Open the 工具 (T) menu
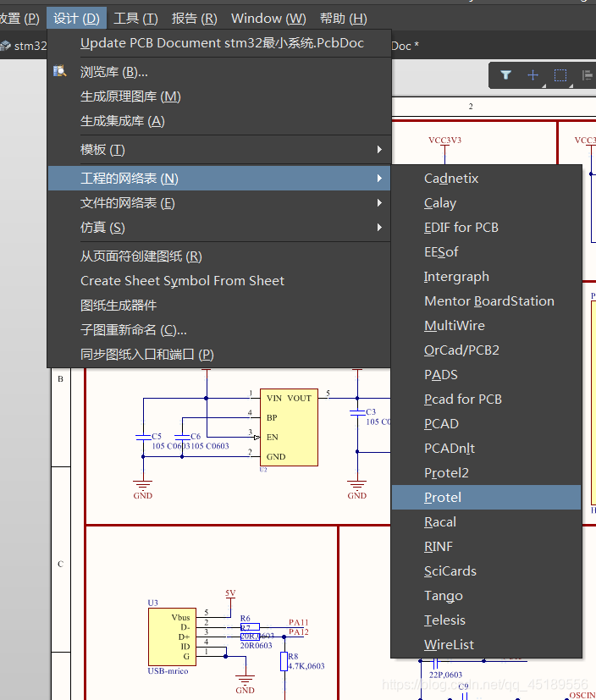Screen dimensions: 596x700 coord(135,19)
